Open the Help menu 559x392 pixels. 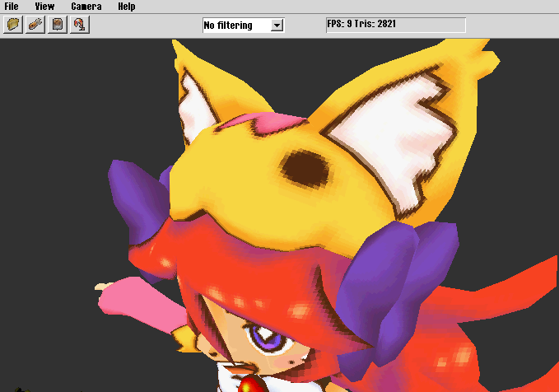(x=127, y=7)
